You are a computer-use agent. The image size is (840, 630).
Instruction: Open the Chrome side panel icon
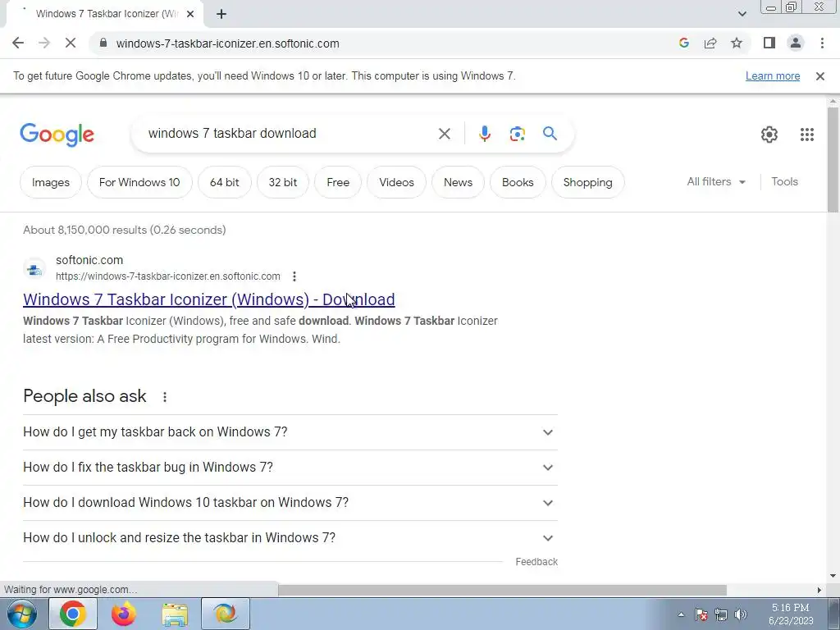tap(769, 43)
